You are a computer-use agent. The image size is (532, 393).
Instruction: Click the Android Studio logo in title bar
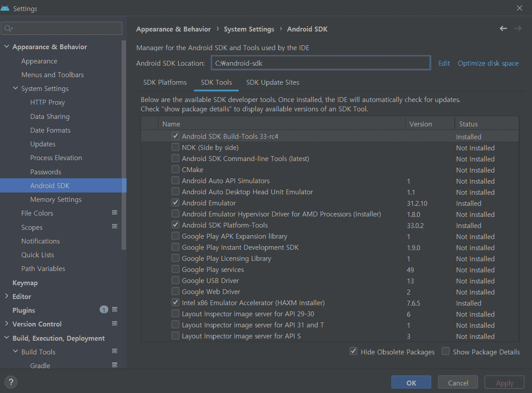(5, 8)
